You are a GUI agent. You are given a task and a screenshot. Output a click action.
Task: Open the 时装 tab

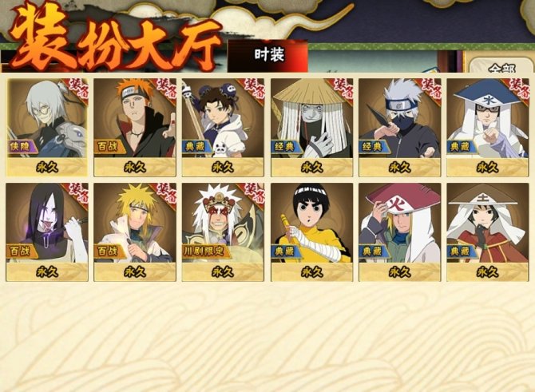[268, 56]
